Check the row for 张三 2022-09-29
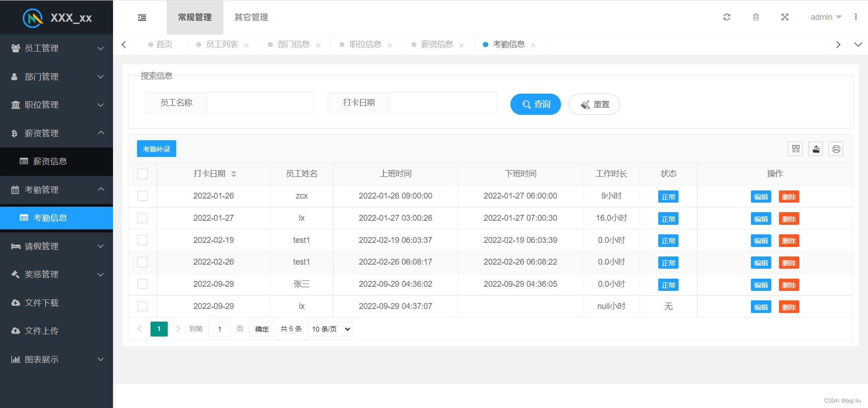Screen dimensions: 868x408 click(142, 284)
